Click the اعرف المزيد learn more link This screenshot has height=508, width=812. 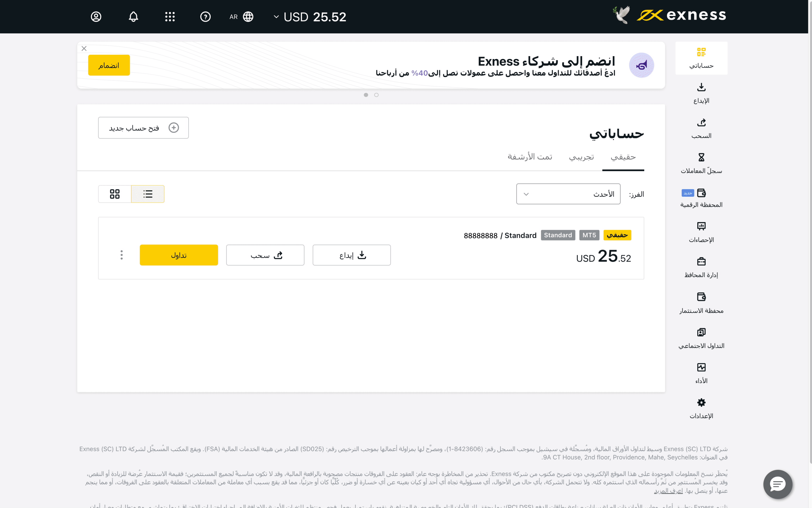668,491
